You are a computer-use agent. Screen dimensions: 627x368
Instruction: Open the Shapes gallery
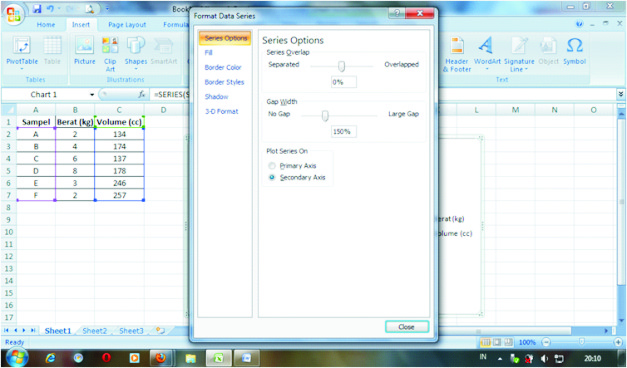click(x=136, y=52)
